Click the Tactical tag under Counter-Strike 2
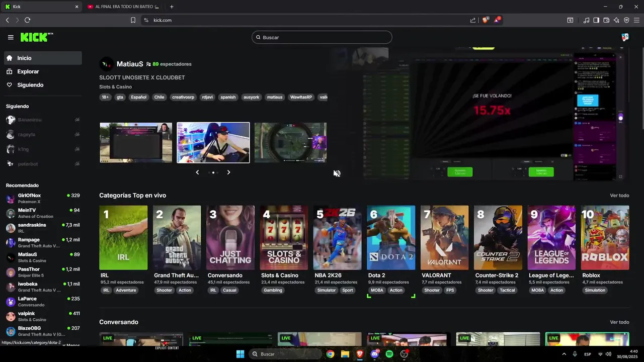644x362 pixels. [507, 290]
